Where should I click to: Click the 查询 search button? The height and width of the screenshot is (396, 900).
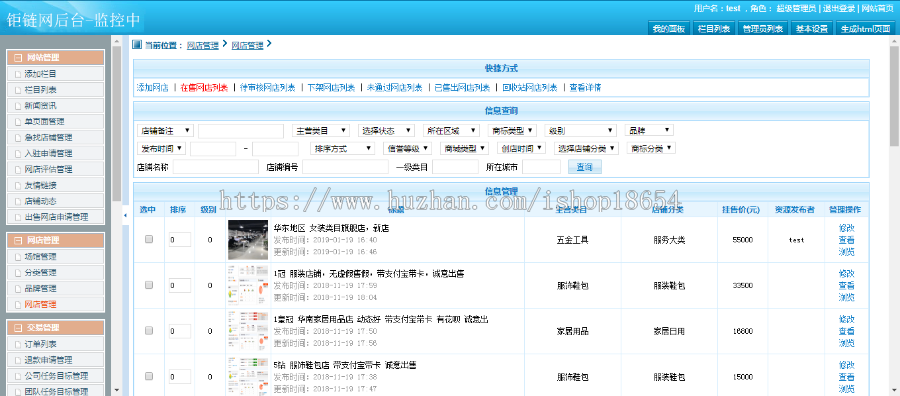click(x=585, y=167)
